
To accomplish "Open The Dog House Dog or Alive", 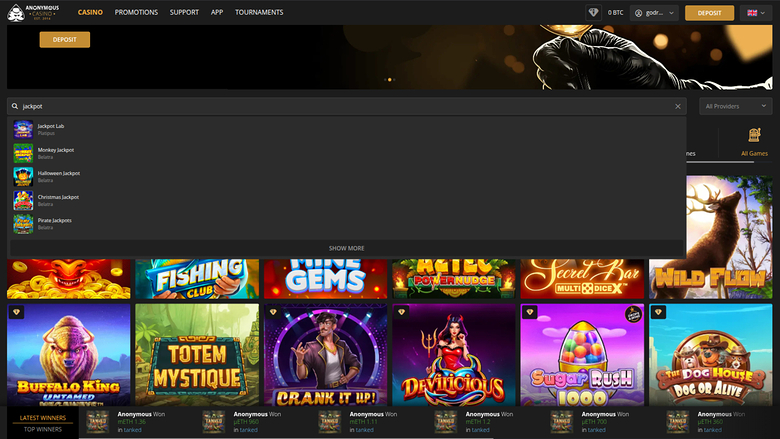I will [710, 355].
